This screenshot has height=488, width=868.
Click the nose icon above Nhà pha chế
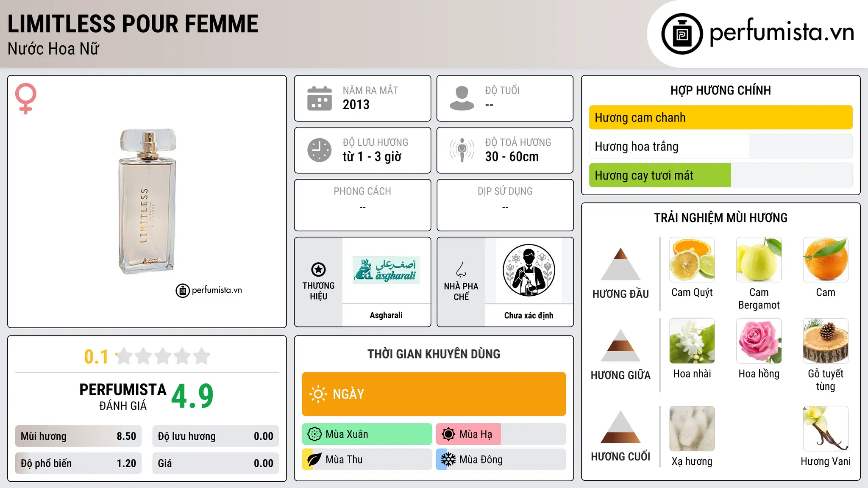461,269
